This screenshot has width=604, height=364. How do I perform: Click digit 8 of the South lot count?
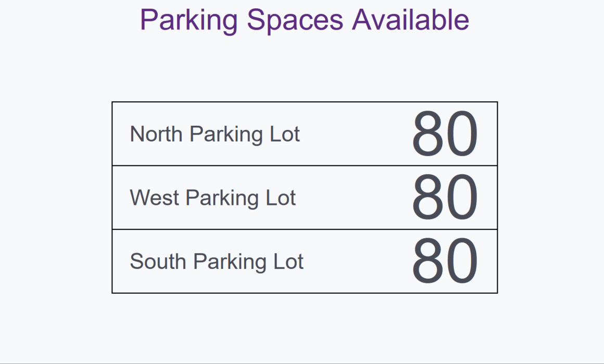(427, 261)
